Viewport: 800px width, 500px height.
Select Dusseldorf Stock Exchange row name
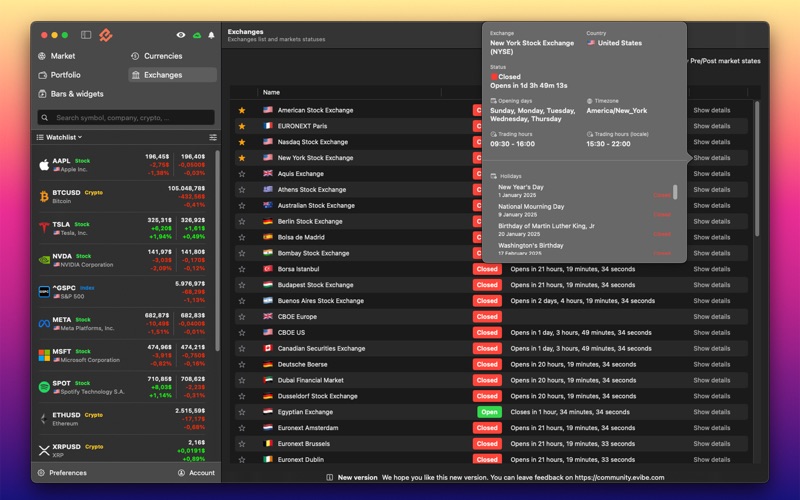click(x=317, y=396)
